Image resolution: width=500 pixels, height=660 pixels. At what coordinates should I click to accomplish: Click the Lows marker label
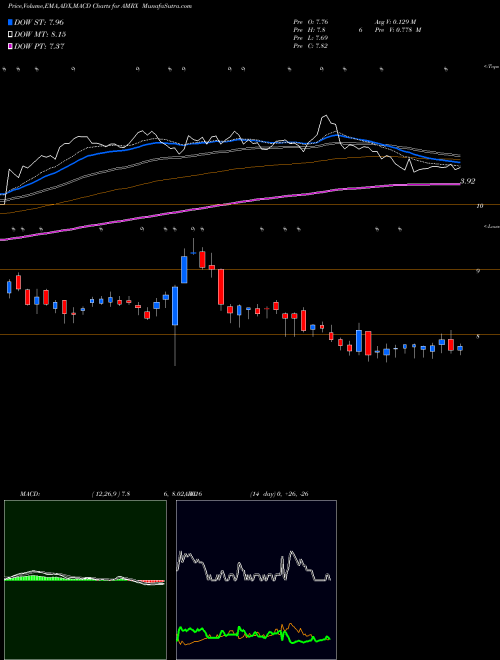coord(492,226)
